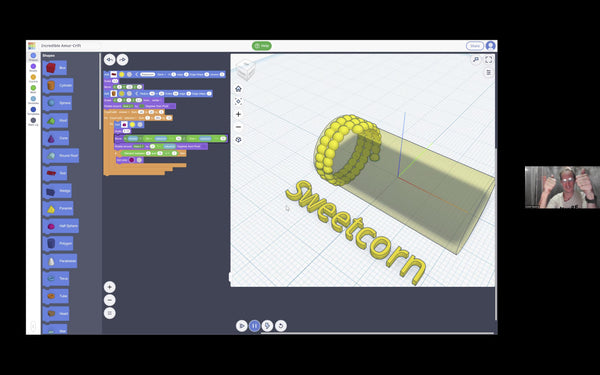The image size is (600, 375).
Task: Click the Share button
Action: pyautogui.click(x=475, y=46)
